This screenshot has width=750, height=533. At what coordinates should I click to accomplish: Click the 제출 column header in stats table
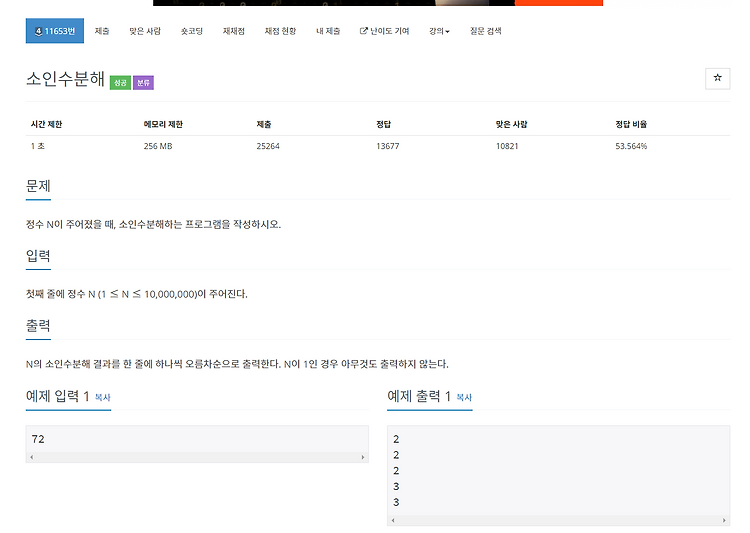[x=264, y=124]
